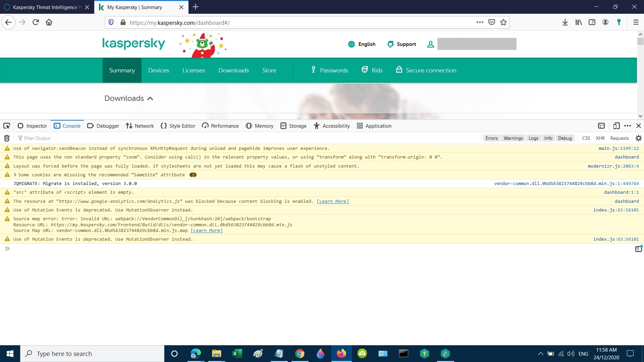Open Chrome from the taskbar
The height and width of the screenshot is (362, 644).
[x=300, y=354]
